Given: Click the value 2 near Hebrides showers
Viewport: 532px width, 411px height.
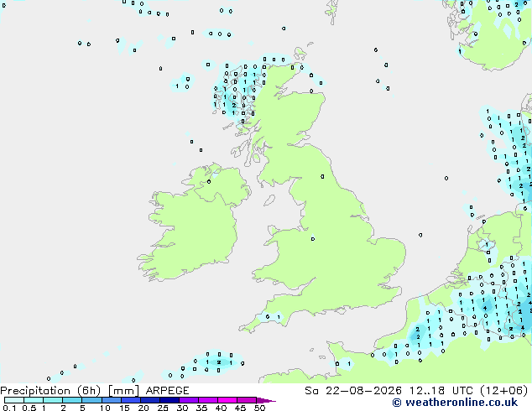Looking at the screenshot, I should 234,106.
